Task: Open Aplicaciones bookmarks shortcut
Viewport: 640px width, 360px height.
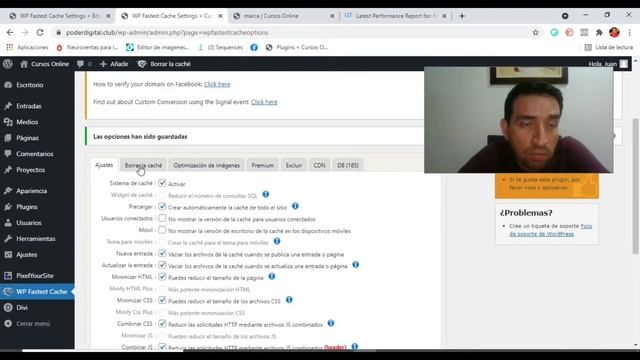Action: [27, 47]
